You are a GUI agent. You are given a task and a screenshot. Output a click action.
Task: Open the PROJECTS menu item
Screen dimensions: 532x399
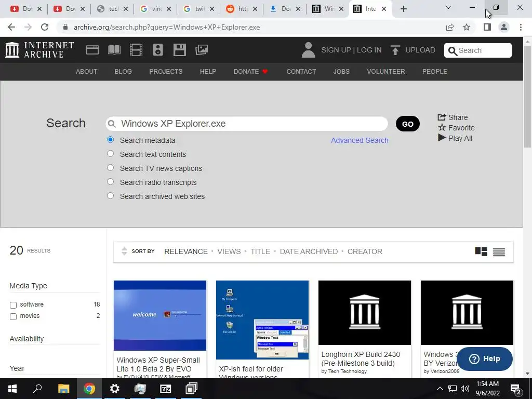pyautogui.click(x=166, y=72)
